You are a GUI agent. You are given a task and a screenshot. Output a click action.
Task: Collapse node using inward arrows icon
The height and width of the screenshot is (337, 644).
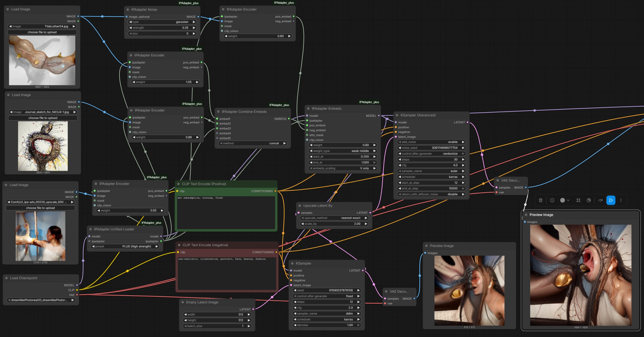tap(578, 200)
